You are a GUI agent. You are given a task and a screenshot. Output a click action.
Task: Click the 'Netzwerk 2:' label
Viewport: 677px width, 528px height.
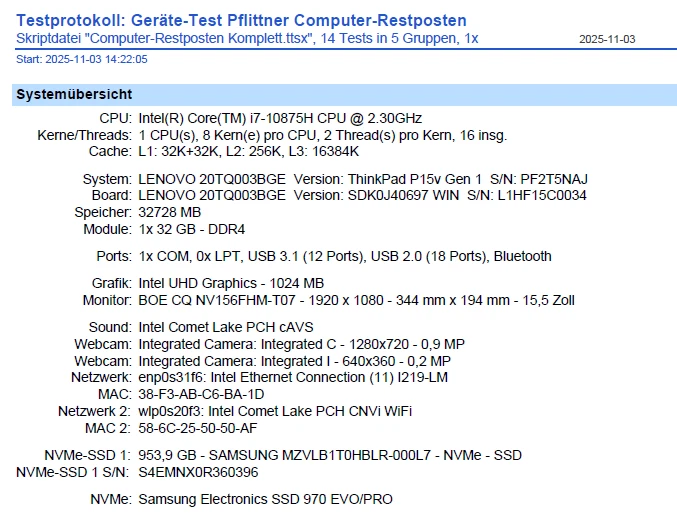(x=94, y=411)
